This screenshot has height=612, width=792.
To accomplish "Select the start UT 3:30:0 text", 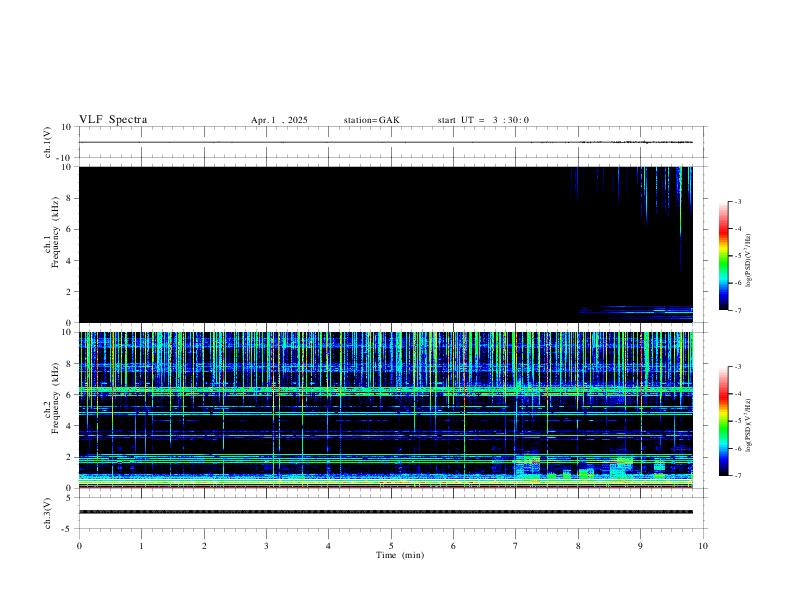I will (x=483, y=120).
